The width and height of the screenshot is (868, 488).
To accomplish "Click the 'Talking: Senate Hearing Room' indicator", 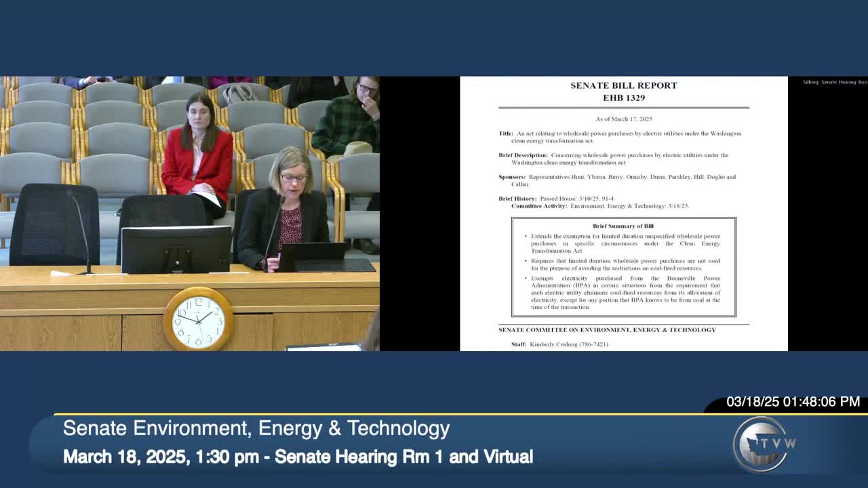I will [x=834, y=82].
